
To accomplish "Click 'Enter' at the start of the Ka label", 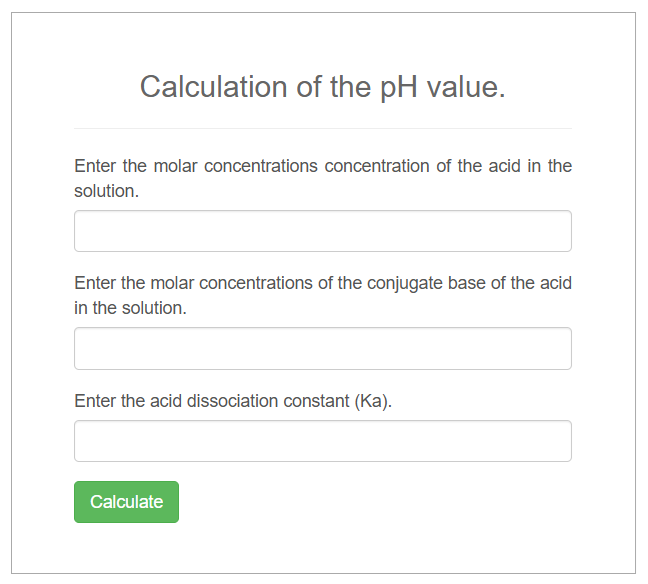I will [x=95, y=401].
